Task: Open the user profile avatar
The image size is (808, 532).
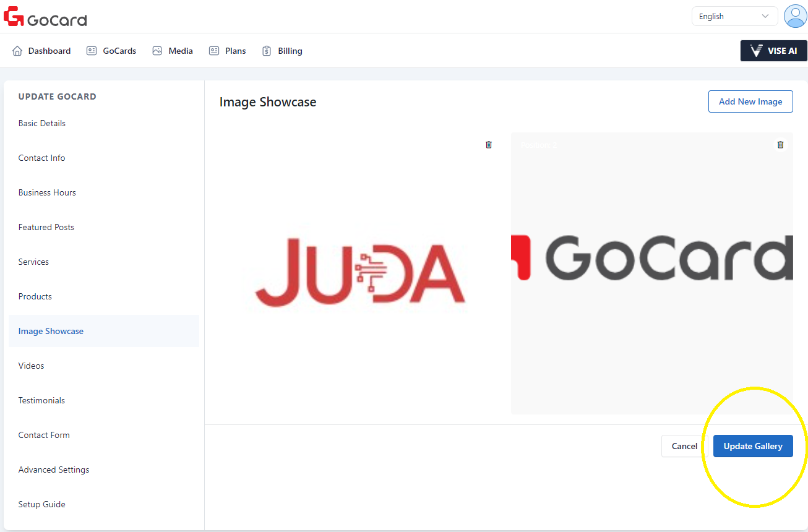Action: (794, 16)
